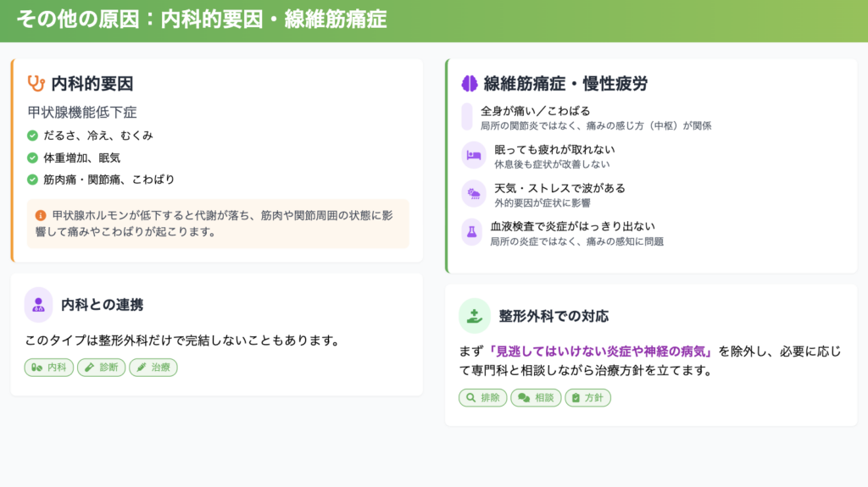Click the green medical hand icon beside 整形外科での対応
Image resolution: width=868 pixels, height=487 pixels.
(475, 316)
